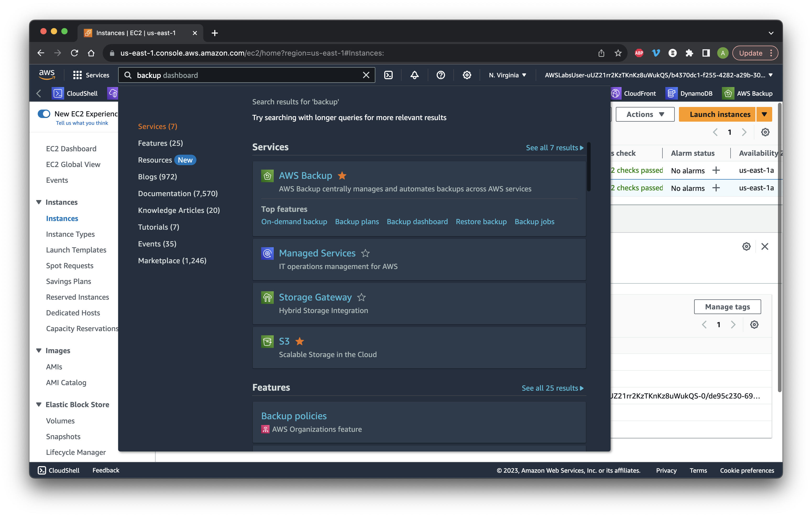Open On-demand backup feature link
812x517 pixels.
[x=294, y=221]
